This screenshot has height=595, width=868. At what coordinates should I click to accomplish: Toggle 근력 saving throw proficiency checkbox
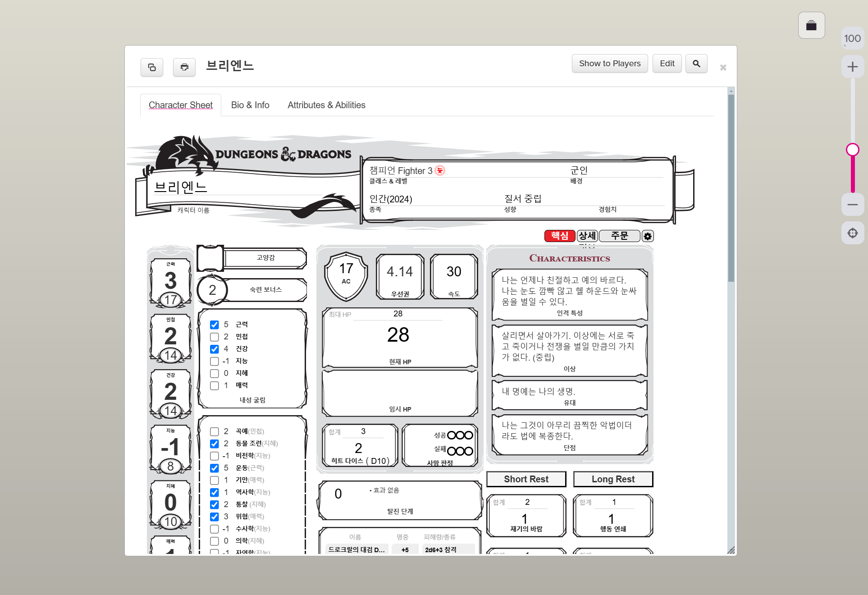click(x=215, y=325)
